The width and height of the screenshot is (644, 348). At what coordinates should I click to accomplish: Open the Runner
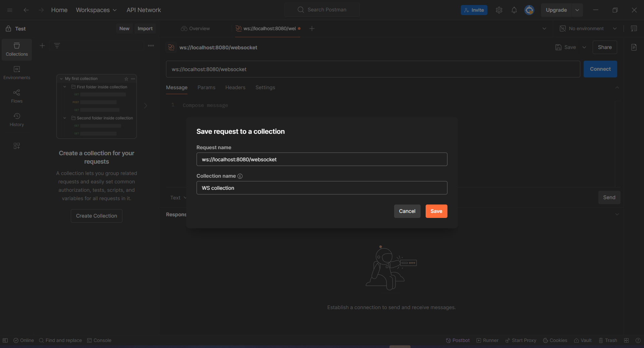(x=487, y=340)
